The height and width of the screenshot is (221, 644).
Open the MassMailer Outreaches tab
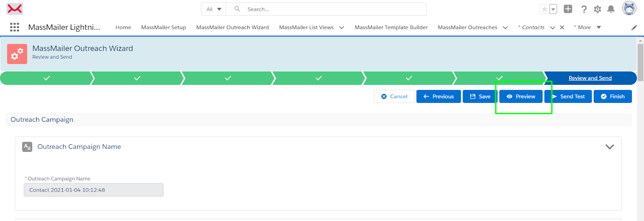point(467,27)
